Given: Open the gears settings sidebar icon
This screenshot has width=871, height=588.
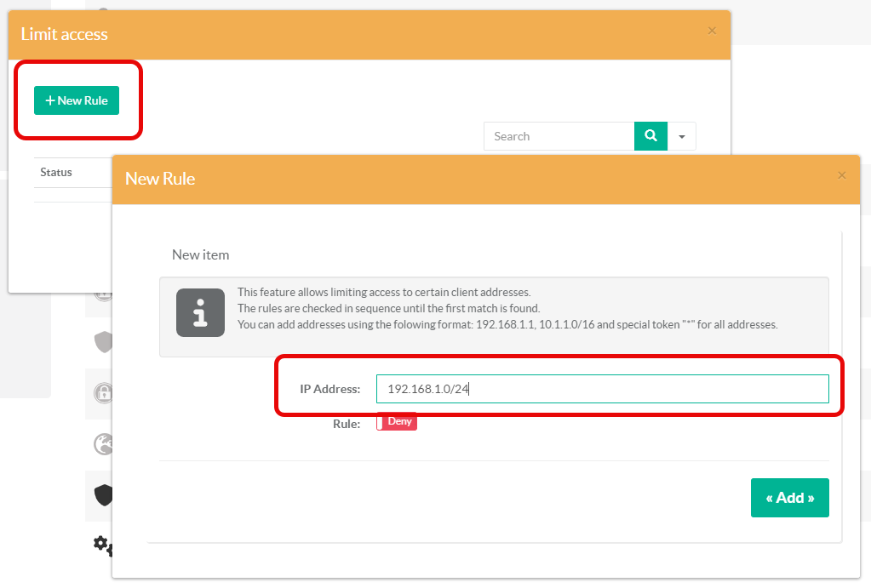Looking at the screenshot, I should (103, 544).
